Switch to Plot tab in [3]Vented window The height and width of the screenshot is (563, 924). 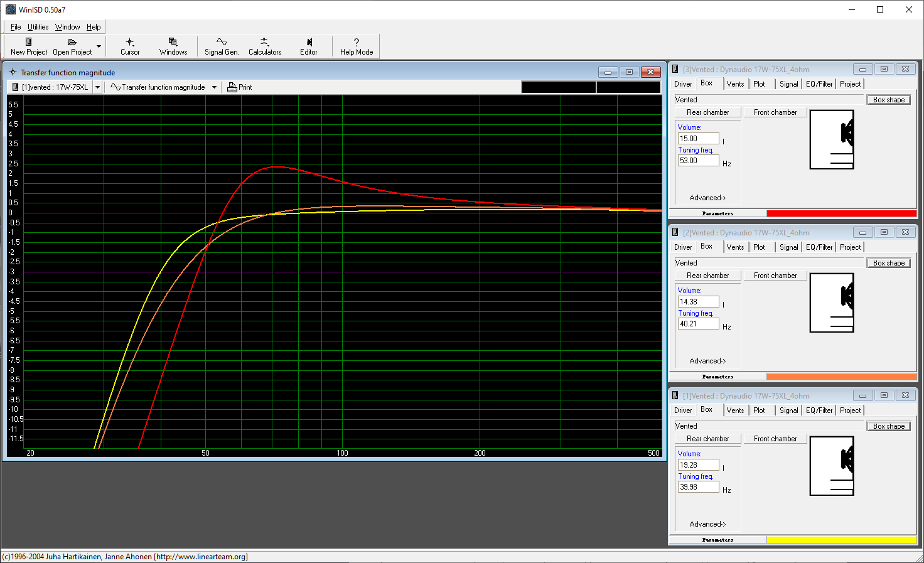coord(759,84)
